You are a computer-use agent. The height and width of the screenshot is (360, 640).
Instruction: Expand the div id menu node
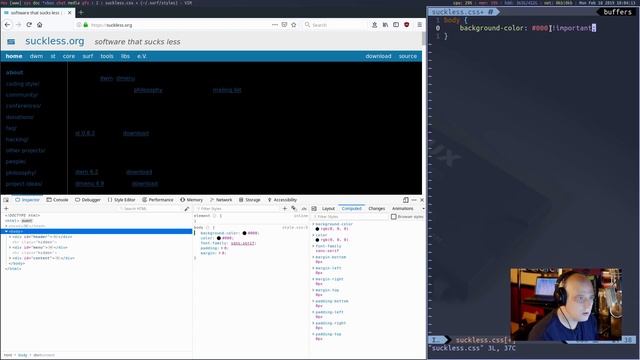10,247
